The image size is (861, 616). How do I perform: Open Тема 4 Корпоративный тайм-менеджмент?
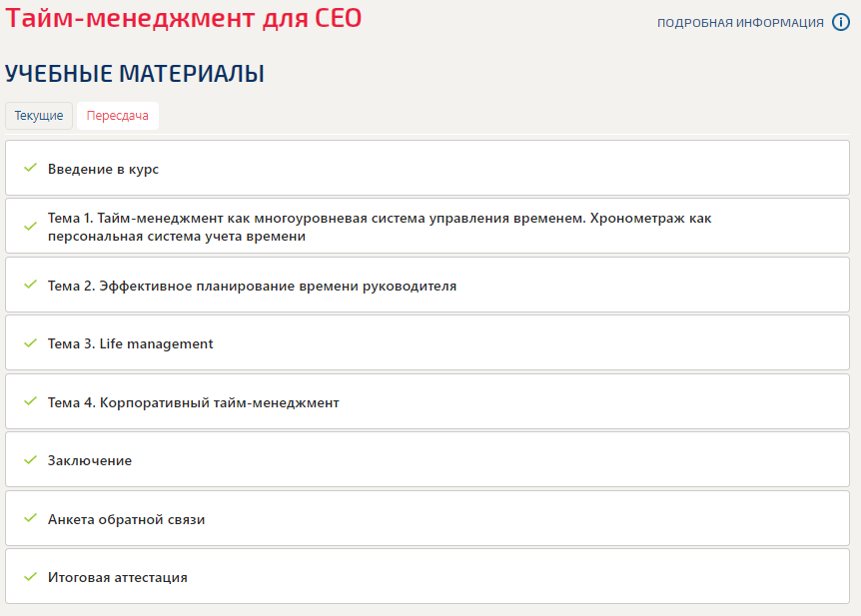pos(193,402)
